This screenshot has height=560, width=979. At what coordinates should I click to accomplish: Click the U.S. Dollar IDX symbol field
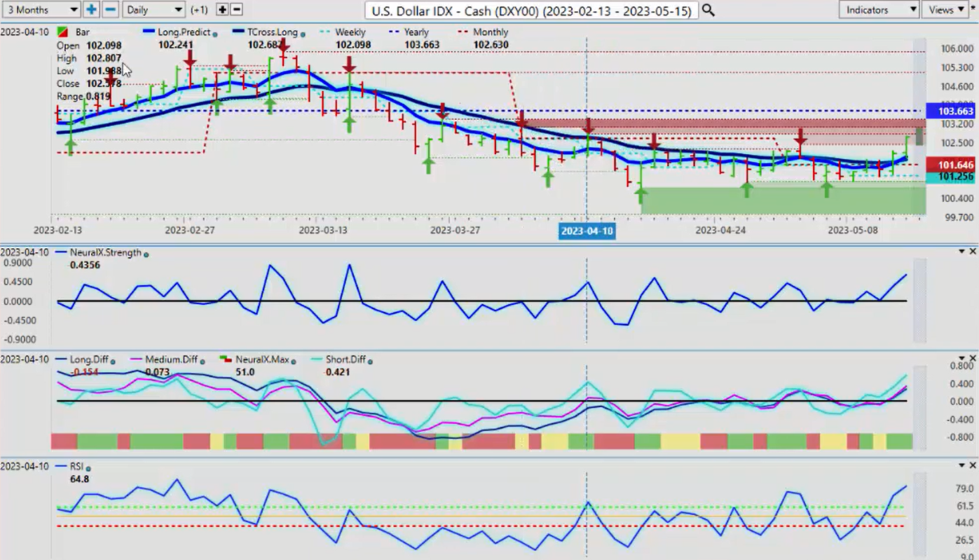531,11
